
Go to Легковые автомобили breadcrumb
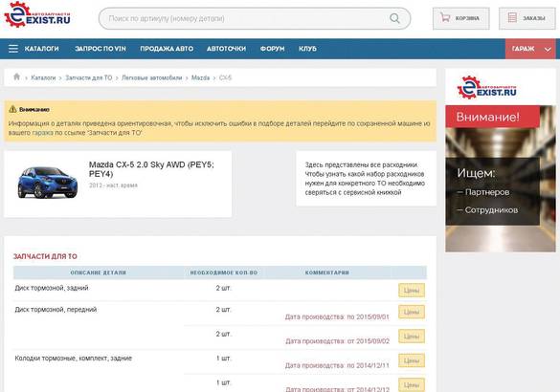click(152, 77)
